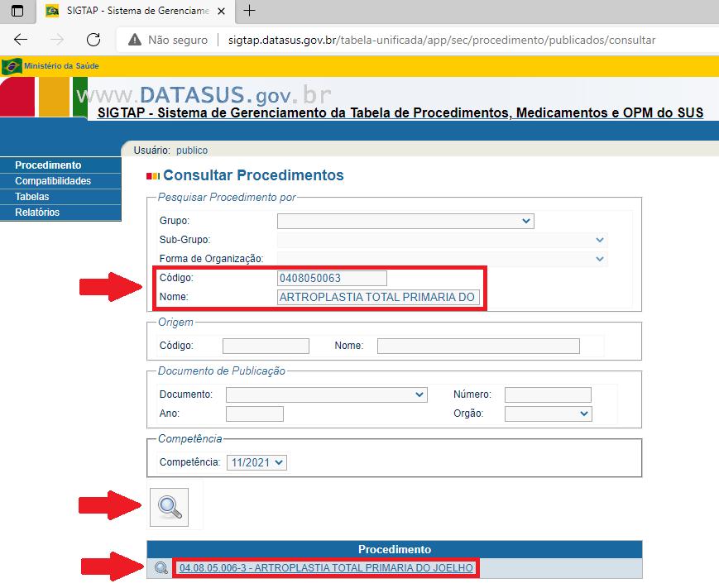Open the Grupo dropdown
Image resolution: width=719 pixels, height=588 pixels.
(x=405, y=221)
